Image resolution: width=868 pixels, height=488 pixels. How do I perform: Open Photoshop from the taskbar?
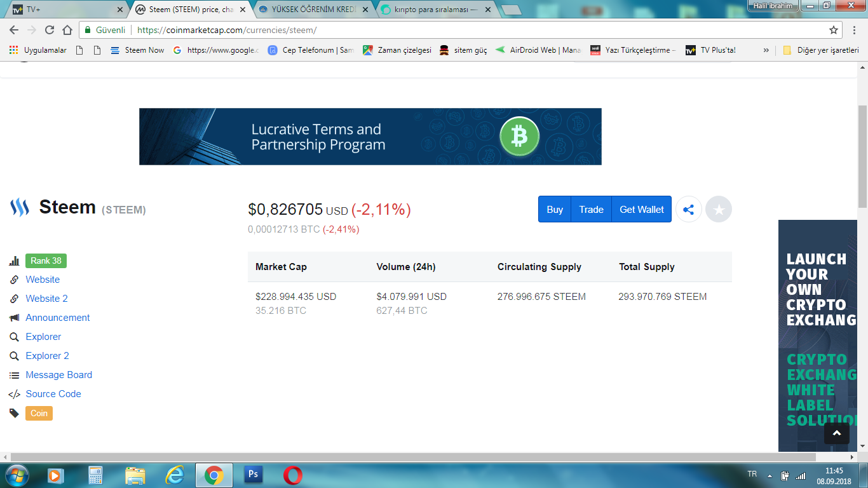[x=253, y=475]
